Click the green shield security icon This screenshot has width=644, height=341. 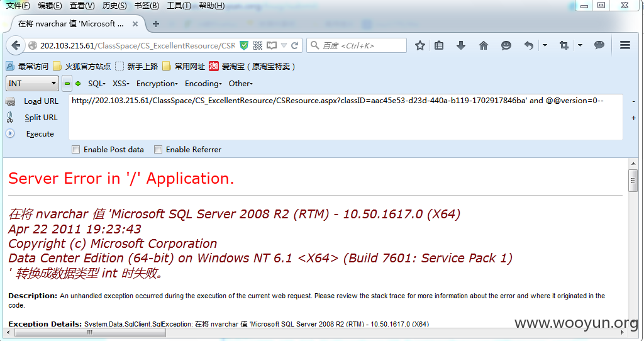point(244,45)
